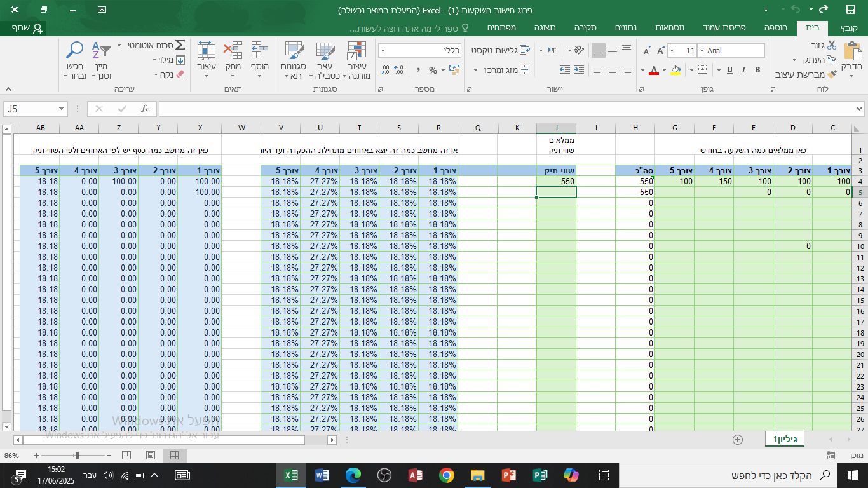Click the Format Painter brush icon
Screen dimensions: 868x488
coord(832,74)
